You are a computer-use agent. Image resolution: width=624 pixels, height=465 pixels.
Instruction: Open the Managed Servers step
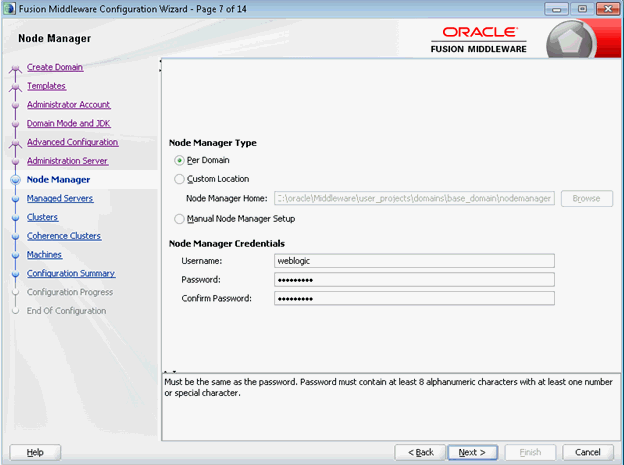click(x=60, y=198)
